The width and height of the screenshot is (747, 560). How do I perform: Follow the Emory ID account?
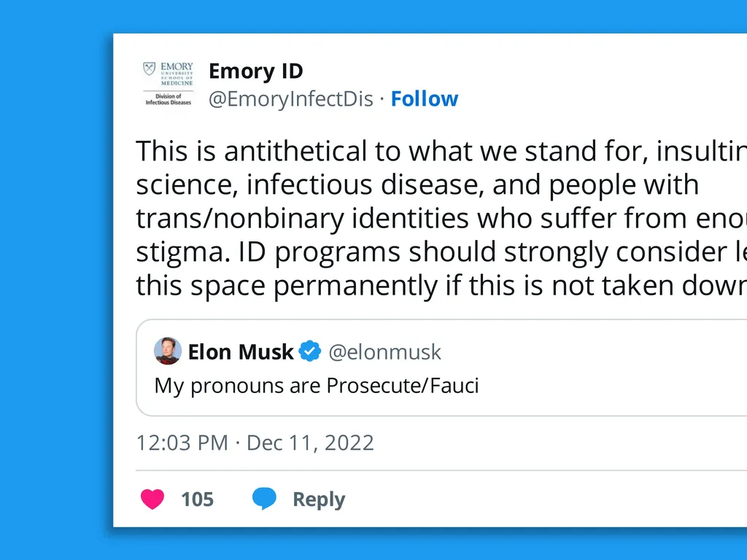425,99
